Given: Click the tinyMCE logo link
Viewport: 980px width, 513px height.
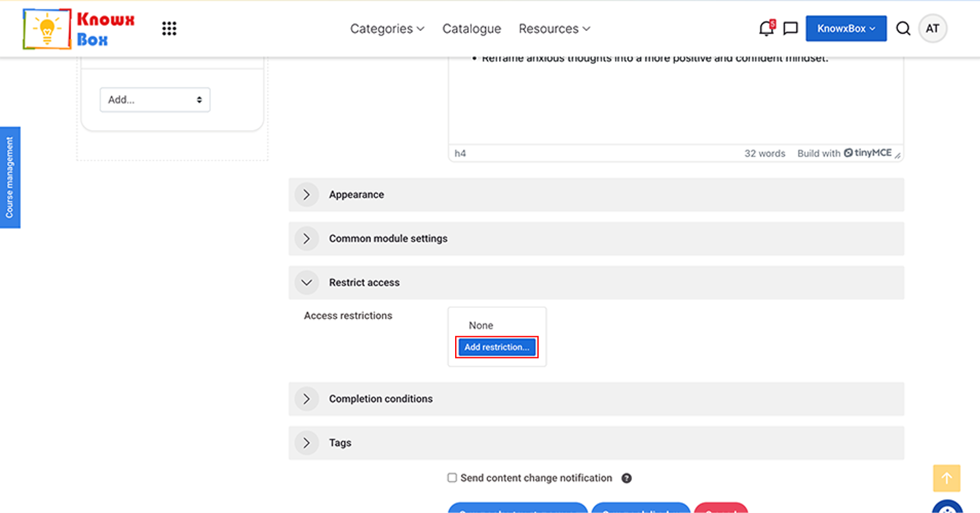Looking at the screenshot, I should tap(868, 153).
